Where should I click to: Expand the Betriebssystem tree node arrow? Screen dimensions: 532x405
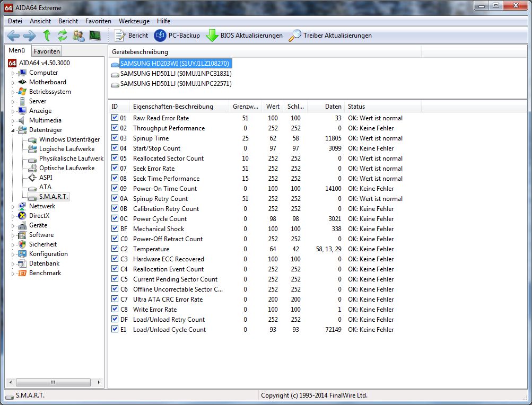(13, 92)
